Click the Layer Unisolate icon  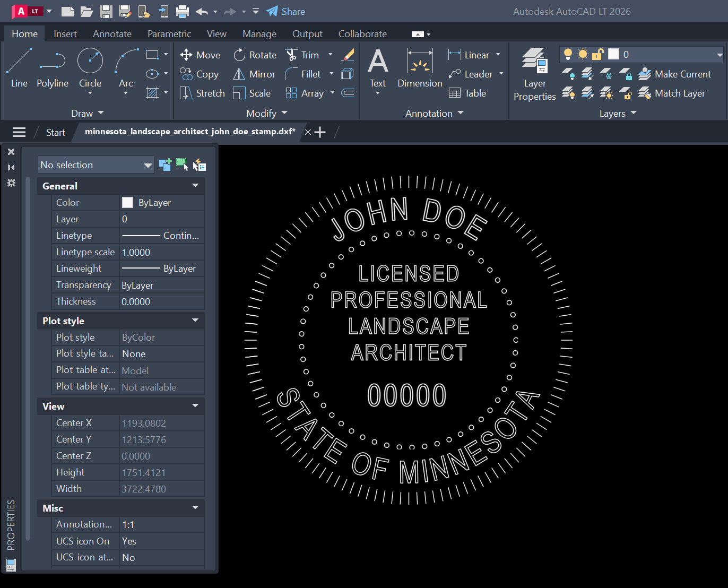[x=587, y=93]
